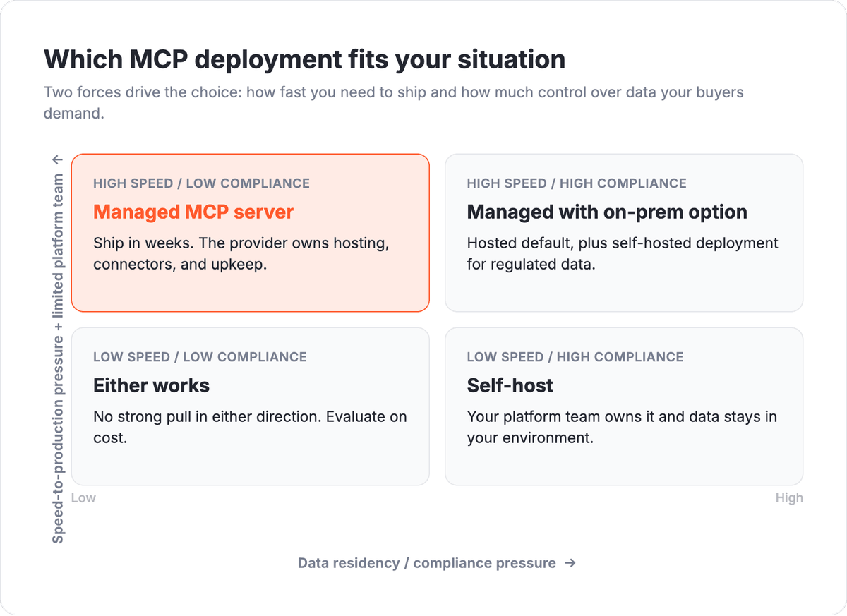
Task: Select the "HIGH SPEED / LOW COMPLIANCE" label
Action: pyautogui.click(x=201, y=183)
